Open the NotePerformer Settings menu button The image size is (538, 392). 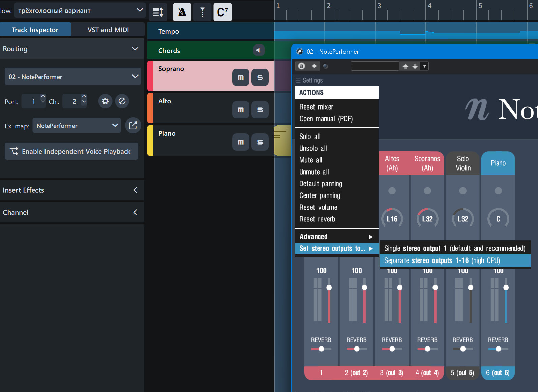pos(309,80)
